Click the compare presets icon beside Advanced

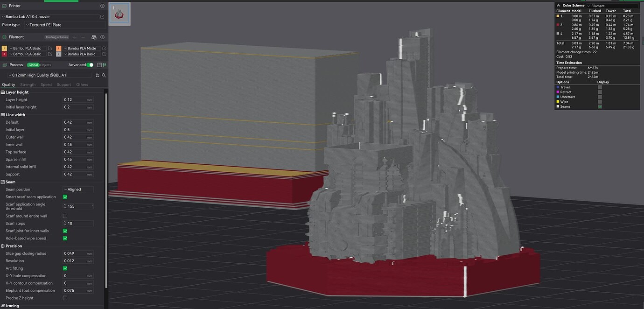coord(105,65)
